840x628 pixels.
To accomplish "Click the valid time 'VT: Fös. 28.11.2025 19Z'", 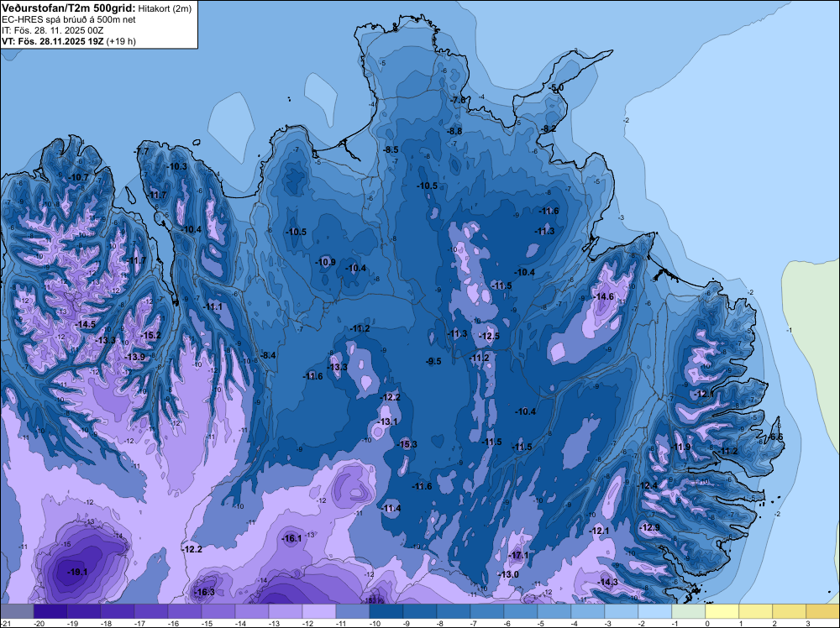I will 53,41.
